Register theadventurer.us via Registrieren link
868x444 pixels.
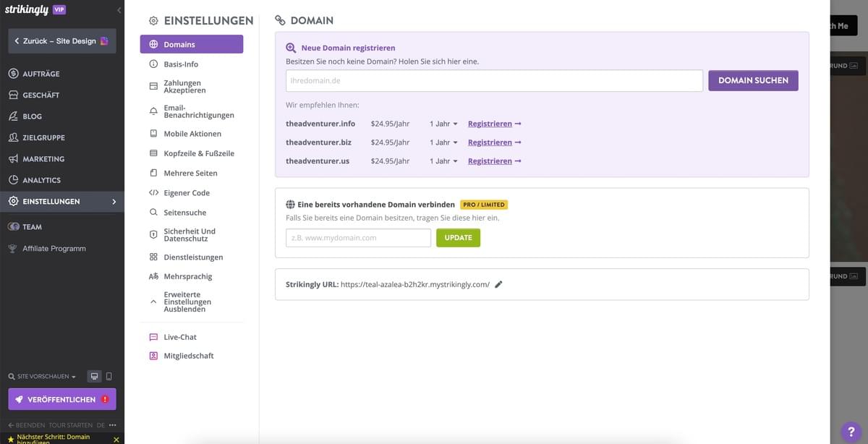click(495, 161)
